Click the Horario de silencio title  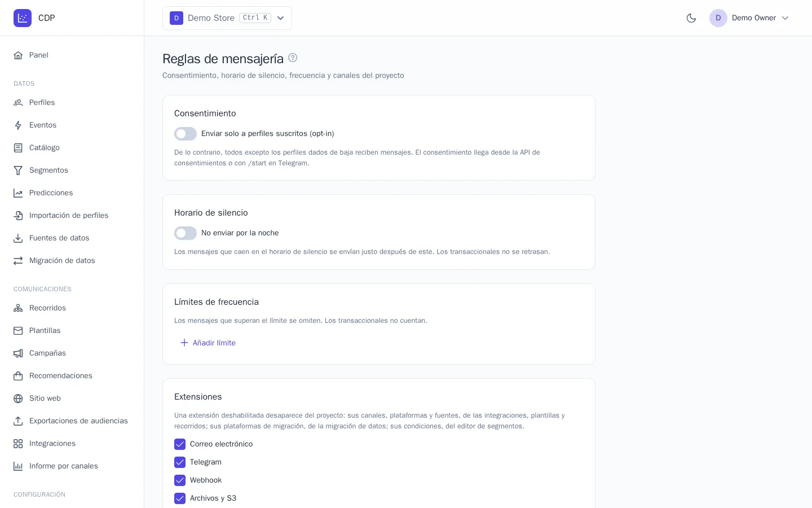click(211, 213)
